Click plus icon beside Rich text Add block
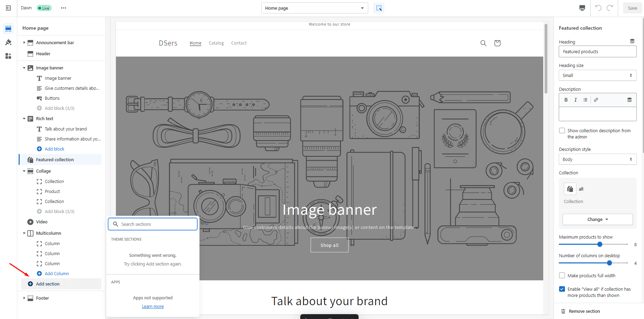 pyautogui.click(x=39, y=149)
